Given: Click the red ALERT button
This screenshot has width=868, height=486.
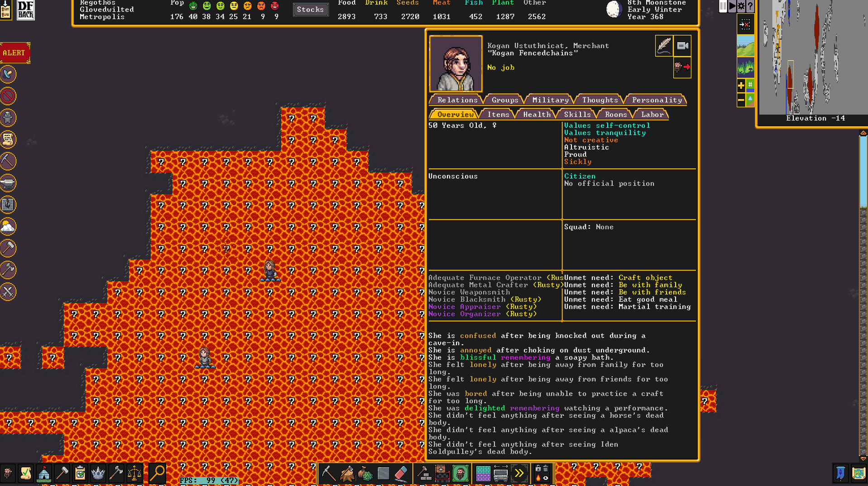Looking at the screenshot, I should point(14,53).
